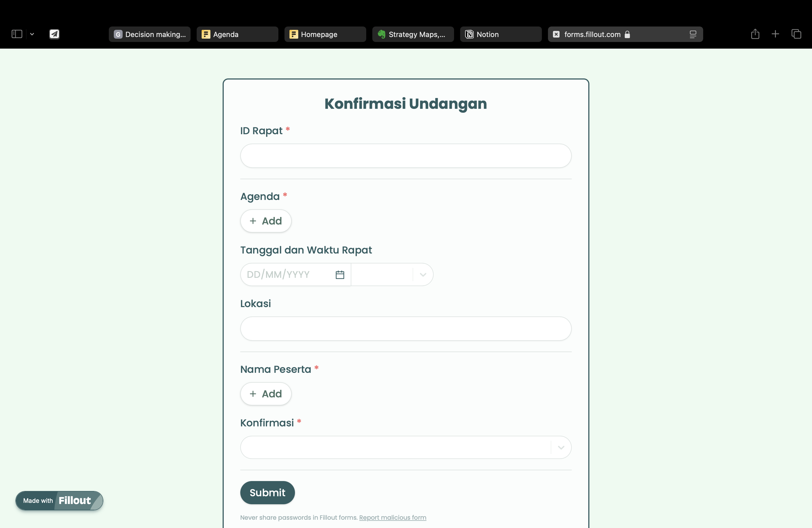This screenshot has width=812, height=528.
Task: Add an entry under Nama Peserta
Action: point(266,394)
